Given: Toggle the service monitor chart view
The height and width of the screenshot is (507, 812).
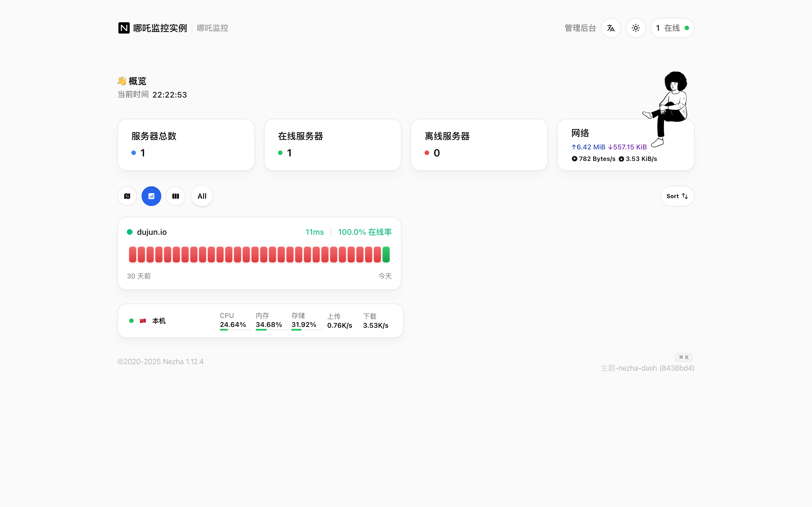Looking at the screenshot, I should point(151,196).
